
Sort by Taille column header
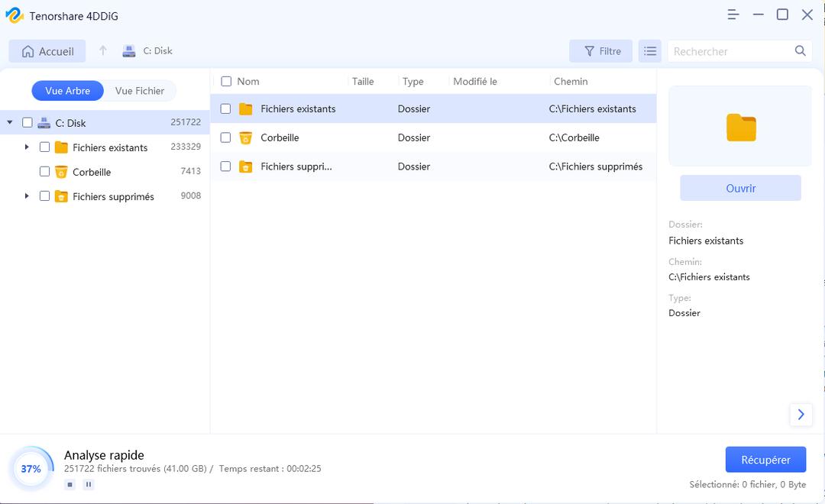point(363,82)
